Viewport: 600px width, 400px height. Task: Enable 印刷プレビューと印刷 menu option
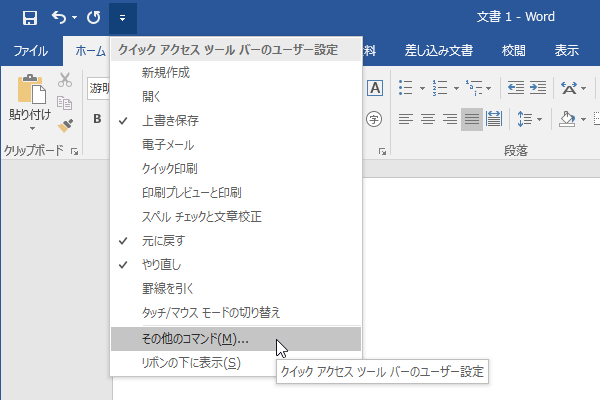pyautogui.click(x=236, y=193)
